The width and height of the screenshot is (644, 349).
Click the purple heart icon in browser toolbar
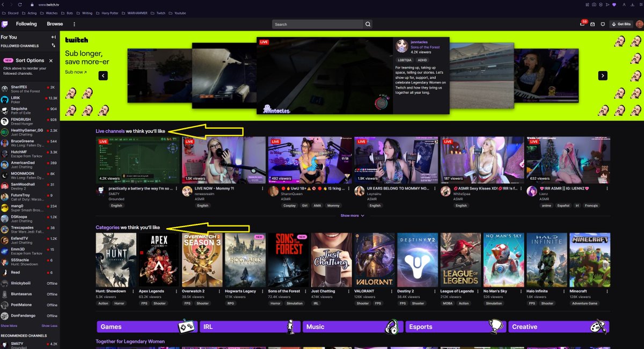614,5
